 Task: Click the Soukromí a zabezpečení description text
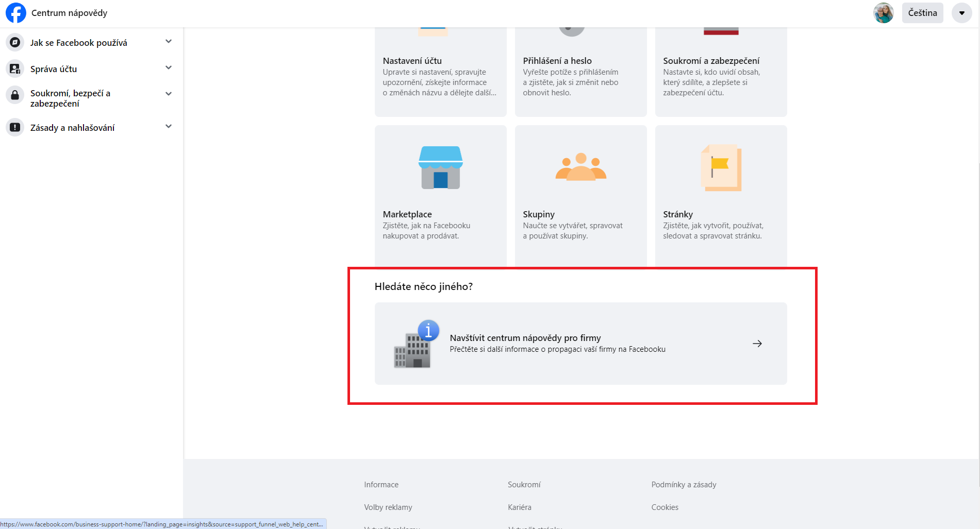point(711,82)
